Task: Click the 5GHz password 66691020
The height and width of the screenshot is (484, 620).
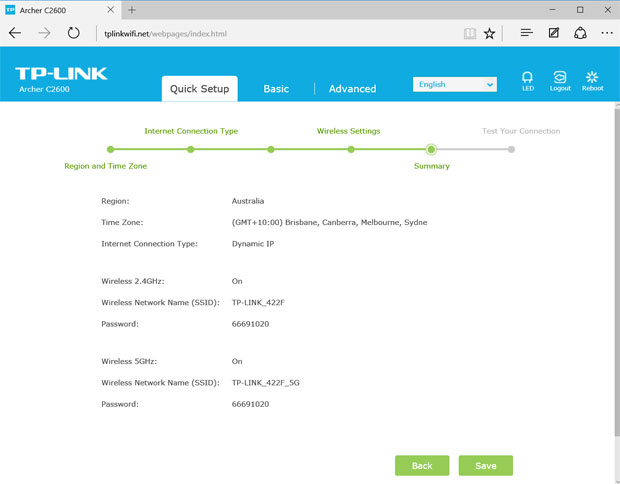Action: 250,404
